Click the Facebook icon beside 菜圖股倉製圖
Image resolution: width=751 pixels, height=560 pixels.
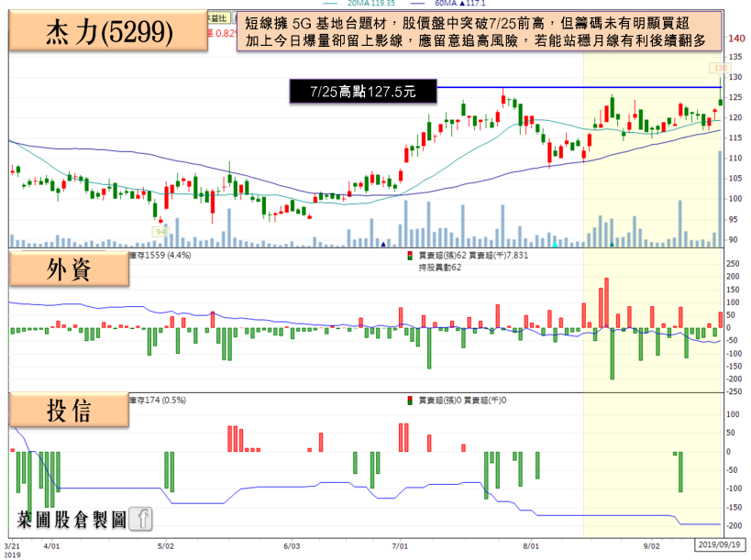click(141, 519)
